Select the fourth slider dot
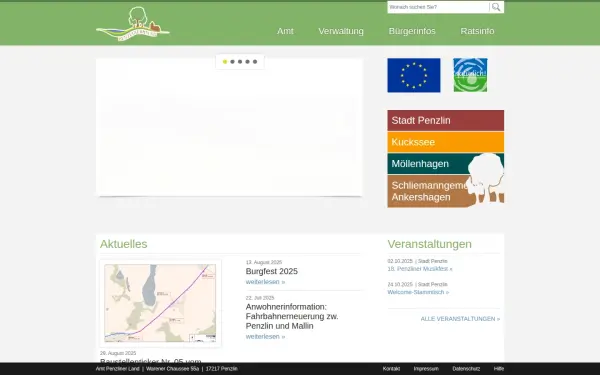This screenshot has width=600, height=375. 248,62
